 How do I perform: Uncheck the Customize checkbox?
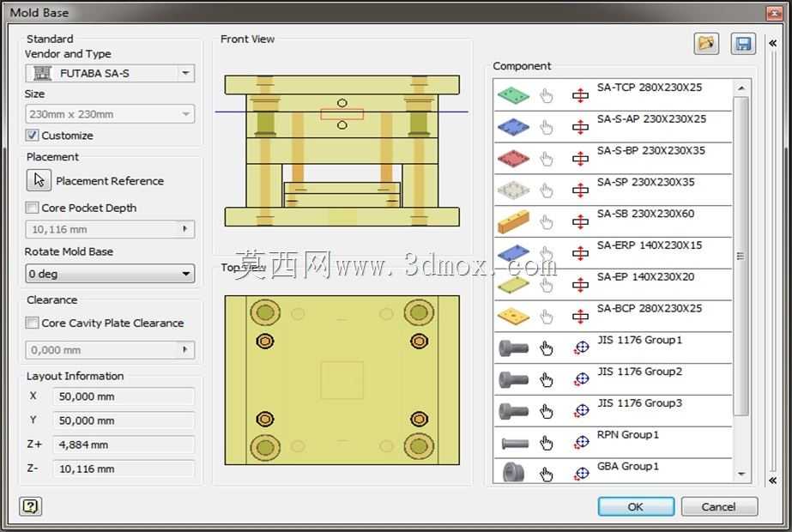coord(32,135)
